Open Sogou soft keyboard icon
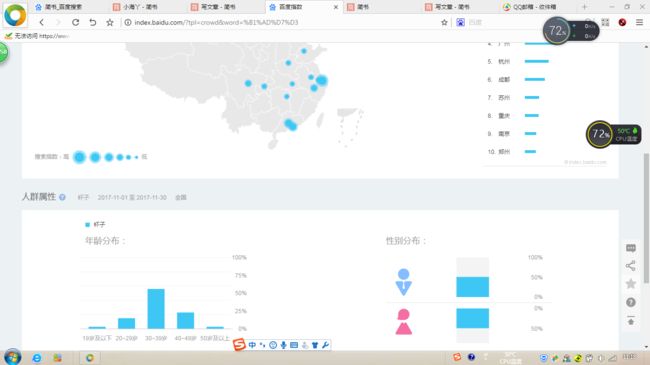The image size is (650, 365). pyautogui.click(x=294, y=345)
